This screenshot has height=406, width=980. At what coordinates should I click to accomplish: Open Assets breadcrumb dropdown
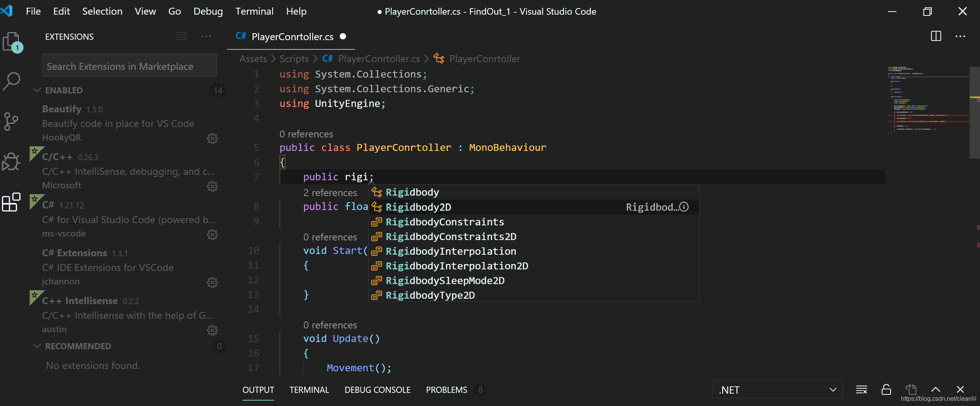coord(253,59)
